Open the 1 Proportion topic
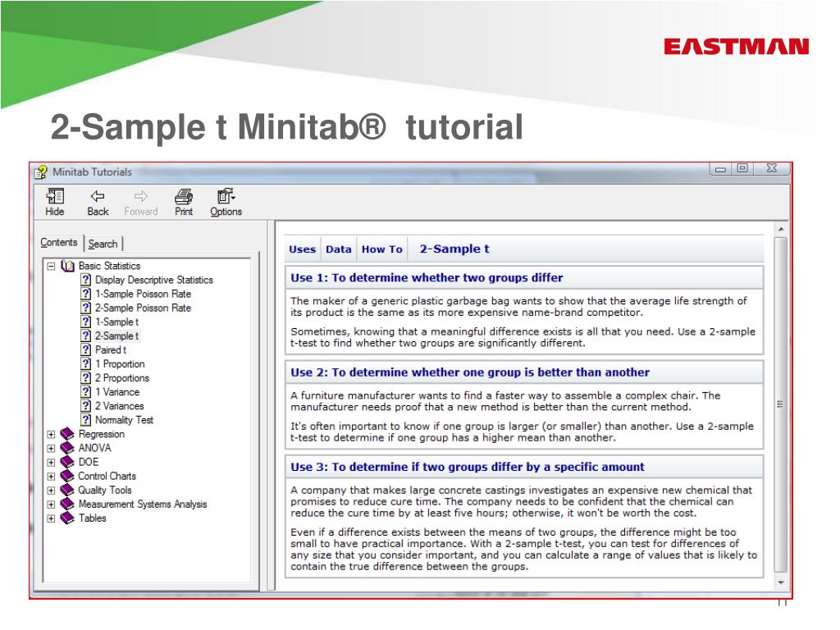This screenshot has width=840, height=630. click(120, 363)
